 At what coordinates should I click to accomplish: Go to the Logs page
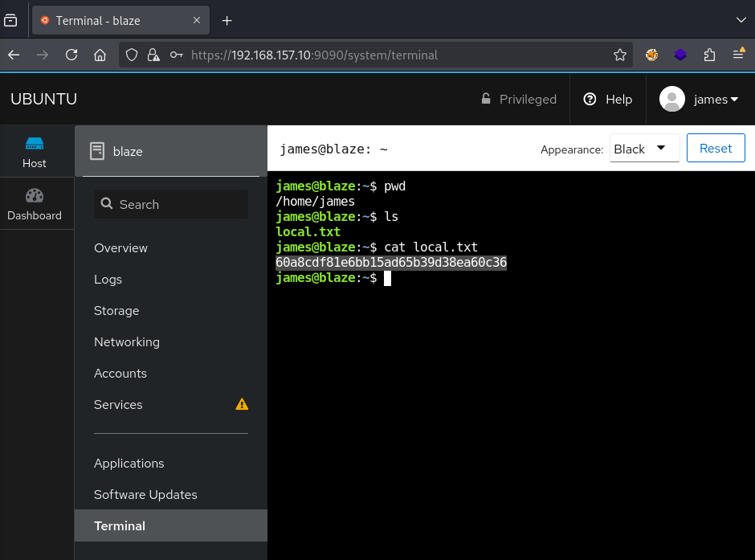(108, 280)
